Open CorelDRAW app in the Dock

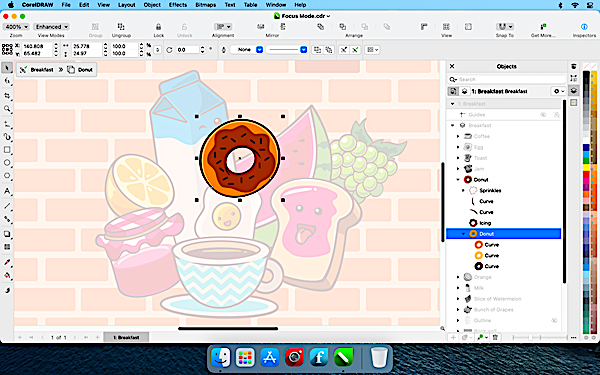(343, 357)
